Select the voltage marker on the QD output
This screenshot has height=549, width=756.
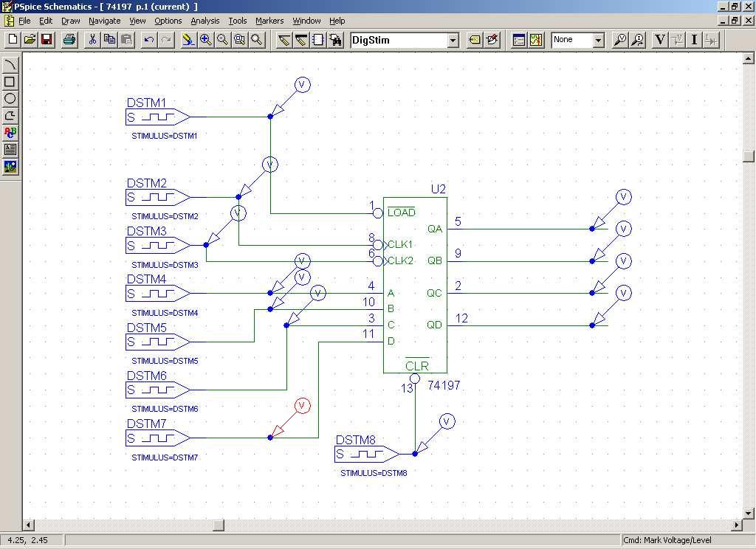611,306
